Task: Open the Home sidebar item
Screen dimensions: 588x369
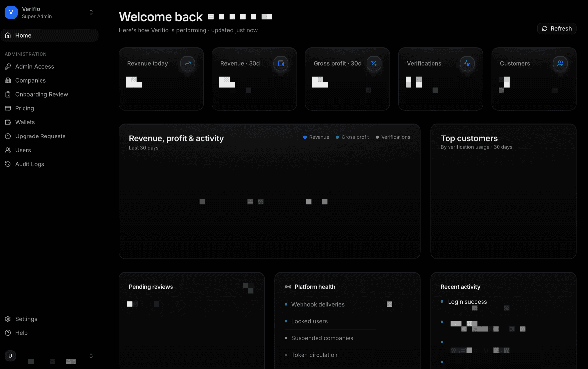Action: 49,35
